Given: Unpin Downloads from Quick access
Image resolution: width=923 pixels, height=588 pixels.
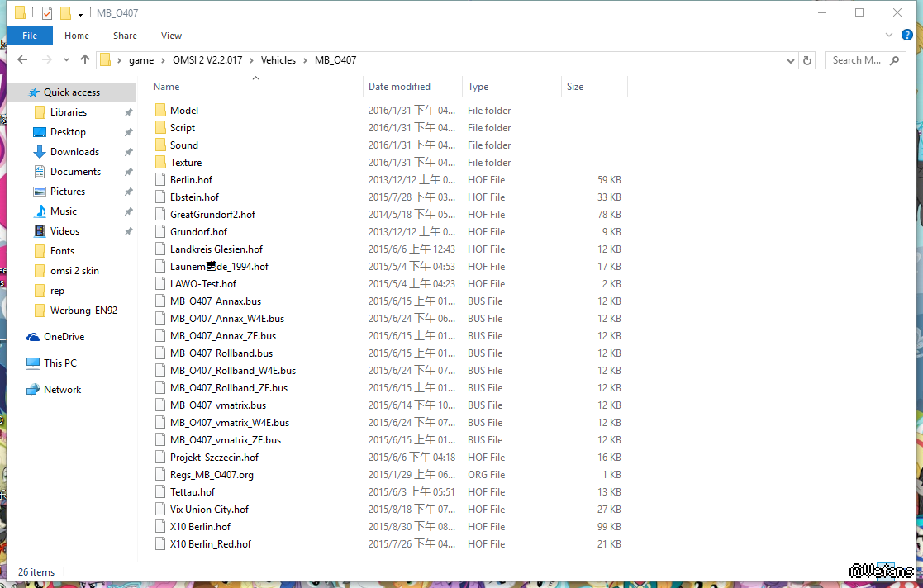Looking at the screenshot, I should (x=128, y=152).
